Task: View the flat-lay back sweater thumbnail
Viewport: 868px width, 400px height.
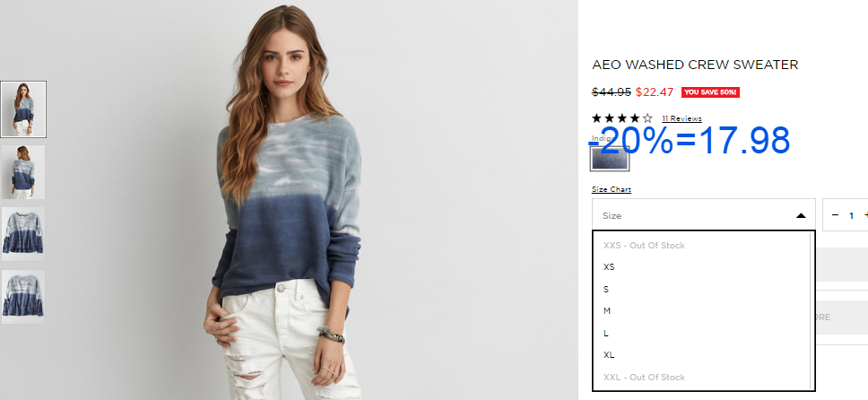Action: click(x=23, y=296)
